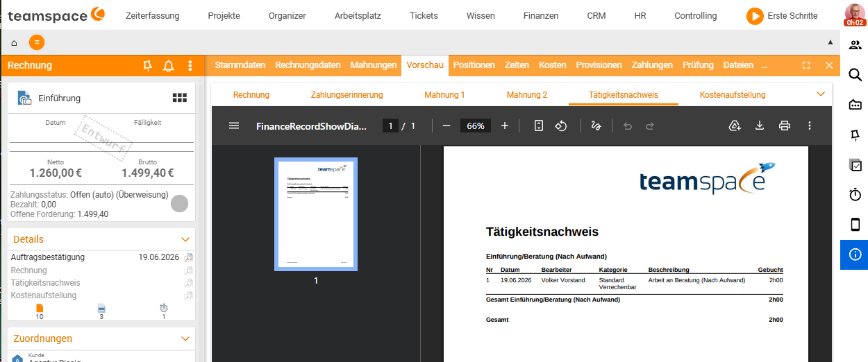The width and height of the screenshot is (868, 362).
Task: Open the Rechnung PDF icon in Details
Action: pos(189,270)
